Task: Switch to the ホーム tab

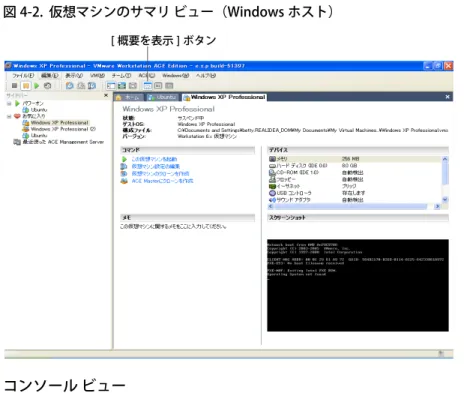Action: [129, 97]
